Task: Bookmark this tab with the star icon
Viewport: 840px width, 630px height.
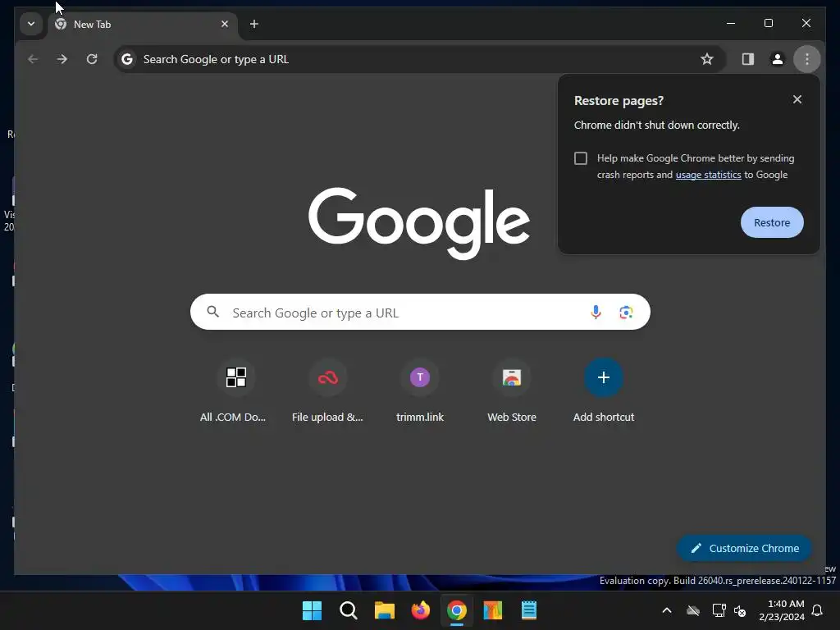Action: (707, 59)
